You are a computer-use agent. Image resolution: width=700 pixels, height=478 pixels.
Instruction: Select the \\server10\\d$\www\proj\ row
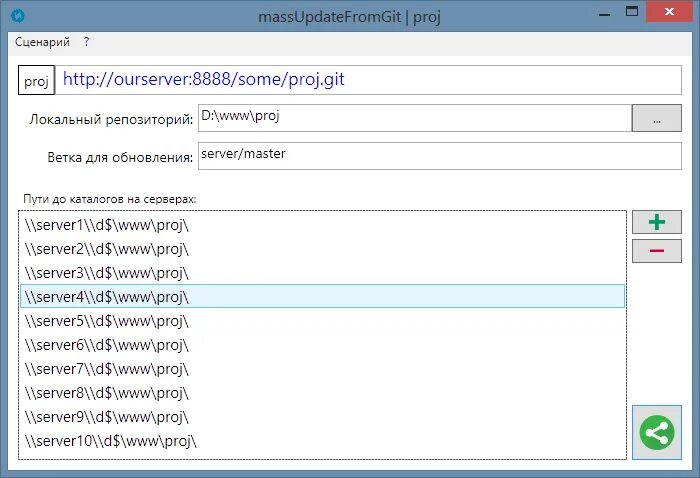pyautogui.click(x=322, y=441)
